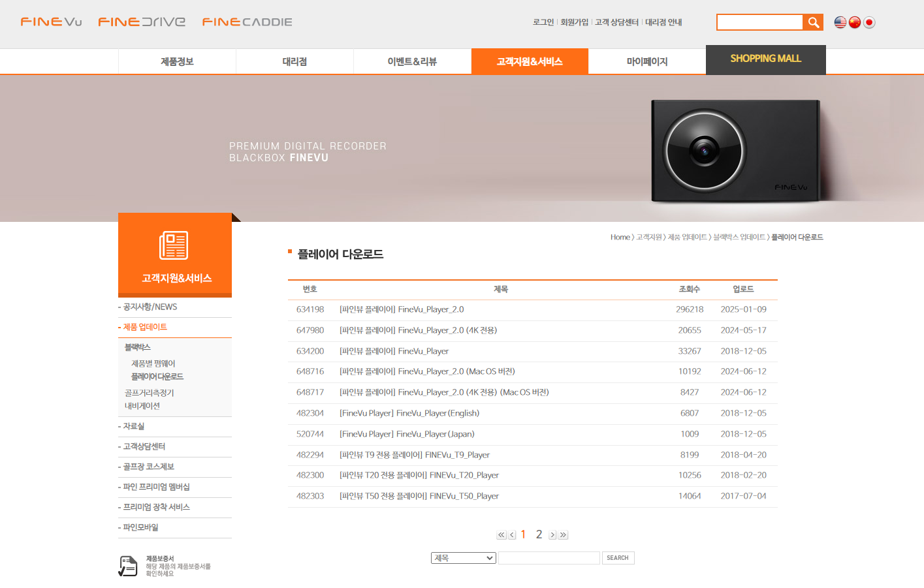The image size is (924, 588).
Task: Open 파인 프리미엄 멤버십 in sidebar
Action: coord(156,487)
